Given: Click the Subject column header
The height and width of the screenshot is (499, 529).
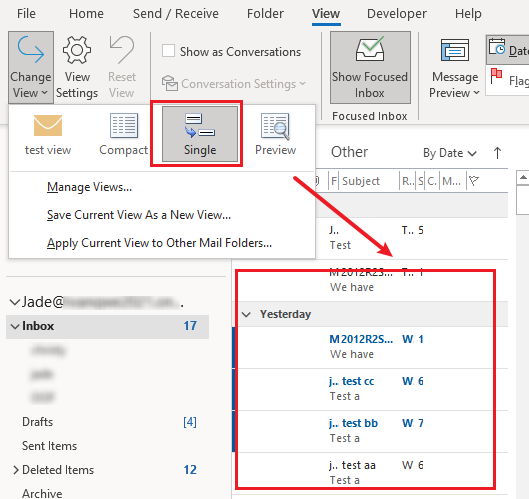Looking at the screenshot, I should pyautogui.click(x=361, y=181).
